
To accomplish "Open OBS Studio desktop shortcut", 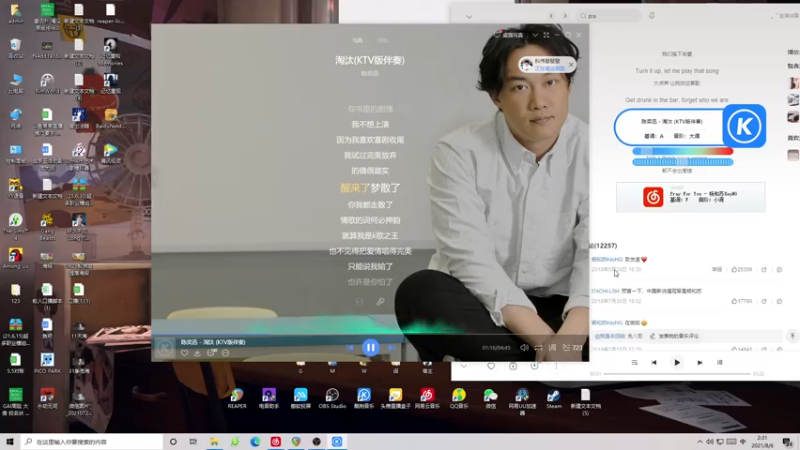I will [x=332, y=398].
